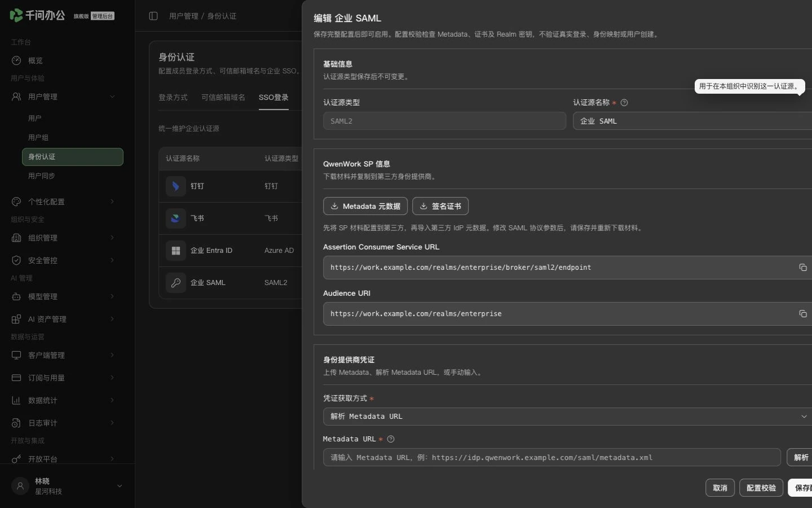Click the 订阅与用量 card icon
The width and height of the screenshot is (812, 508).
click(x=16, y=378)
